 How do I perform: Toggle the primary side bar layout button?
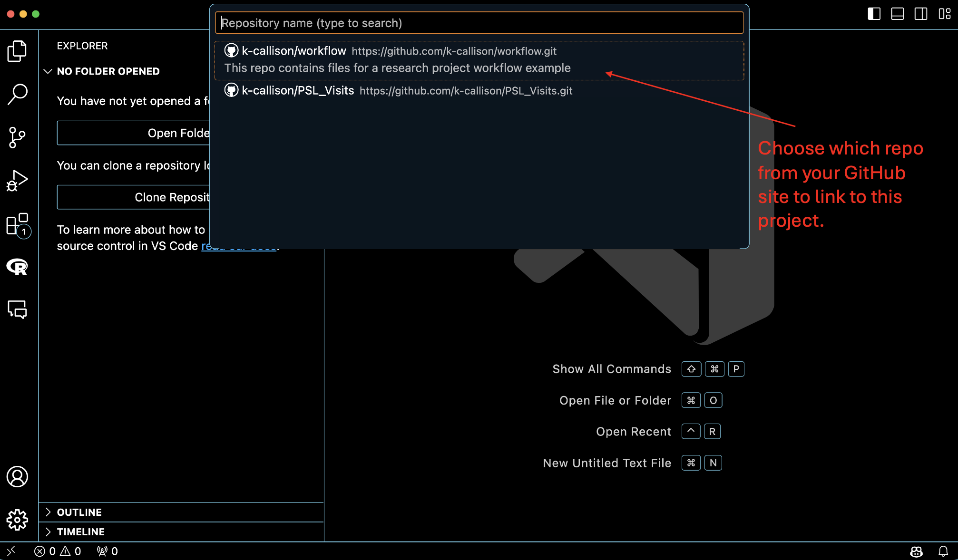[874, 14]
